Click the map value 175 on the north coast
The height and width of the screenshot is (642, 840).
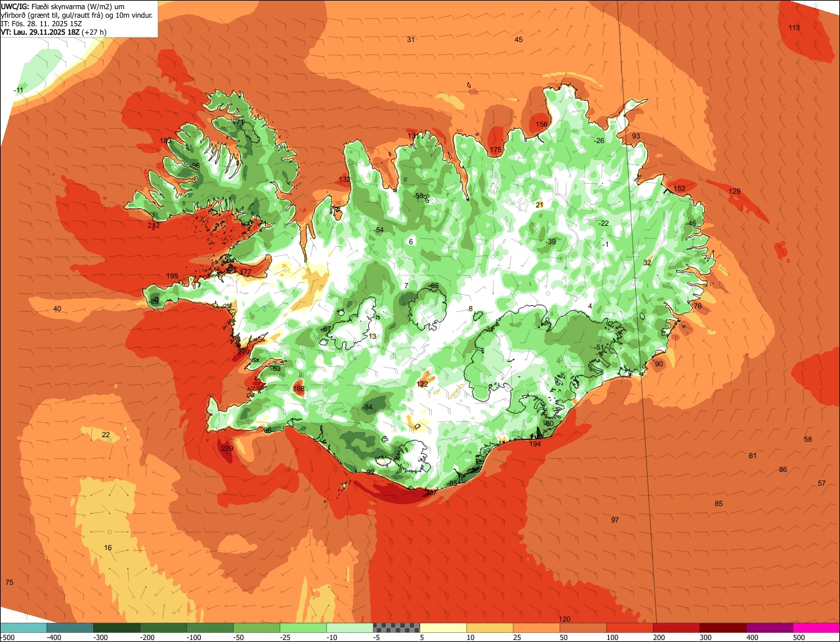[x=495, y=150]
